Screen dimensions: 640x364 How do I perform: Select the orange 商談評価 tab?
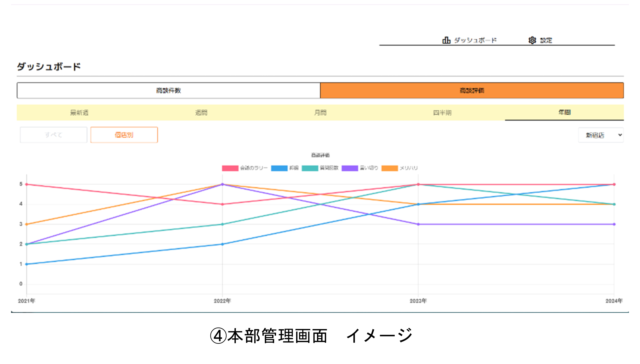pos(472,91)
